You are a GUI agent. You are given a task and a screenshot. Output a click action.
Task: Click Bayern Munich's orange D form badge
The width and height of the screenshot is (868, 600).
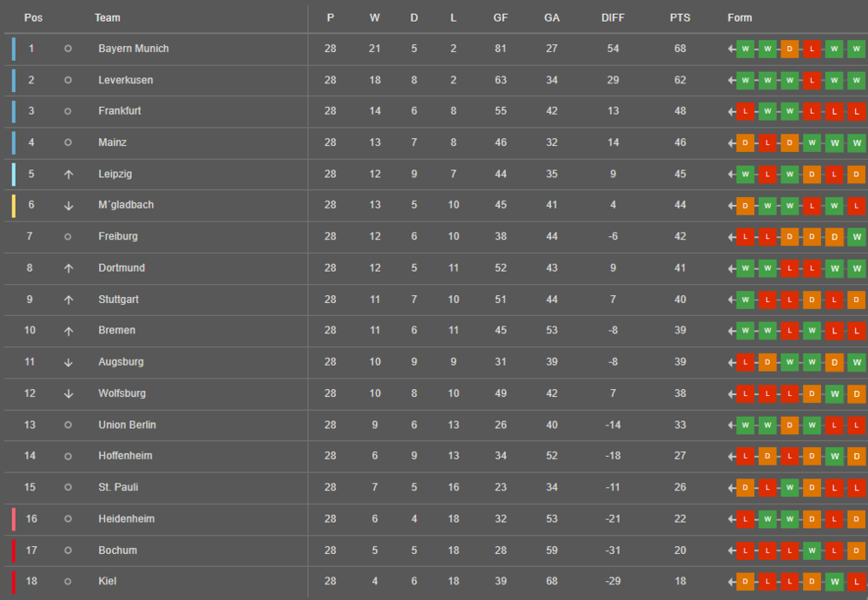(x=789, y=49)
